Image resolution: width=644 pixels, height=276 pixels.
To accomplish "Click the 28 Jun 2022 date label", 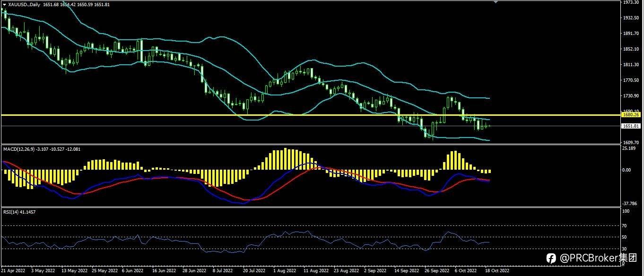I will click(x=194, y=271).
